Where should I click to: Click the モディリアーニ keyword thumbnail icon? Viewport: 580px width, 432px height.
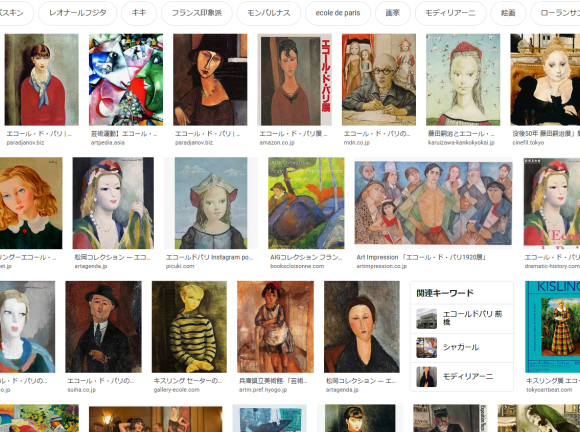(x=426, y=377)
